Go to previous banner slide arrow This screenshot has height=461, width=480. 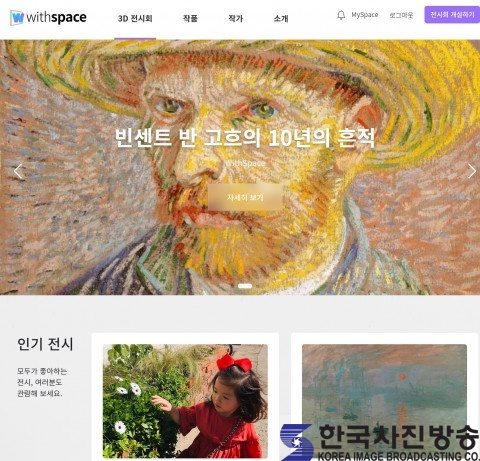click(x=18, y=172)
